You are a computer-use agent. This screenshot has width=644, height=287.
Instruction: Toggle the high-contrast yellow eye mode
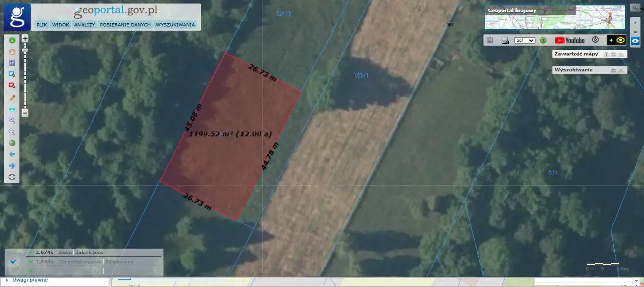pos(616,40)
